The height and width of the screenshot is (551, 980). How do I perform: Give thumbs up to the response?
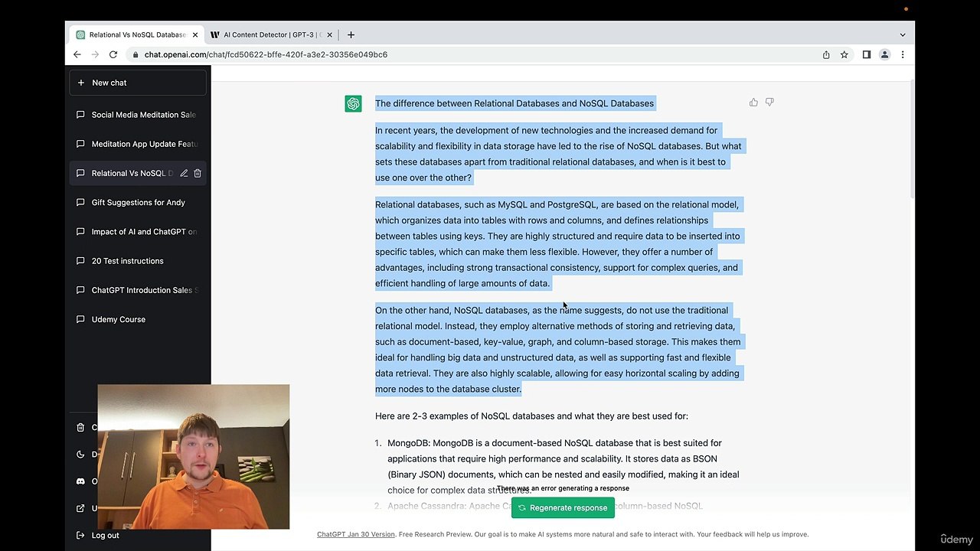[x=753, y=103]
